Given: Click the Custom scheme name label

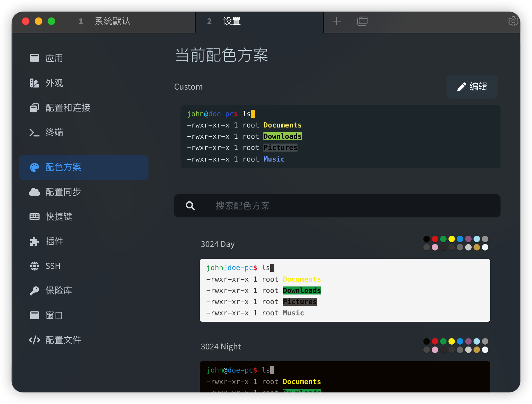Looking at the screenshot, I should (188, 87).
